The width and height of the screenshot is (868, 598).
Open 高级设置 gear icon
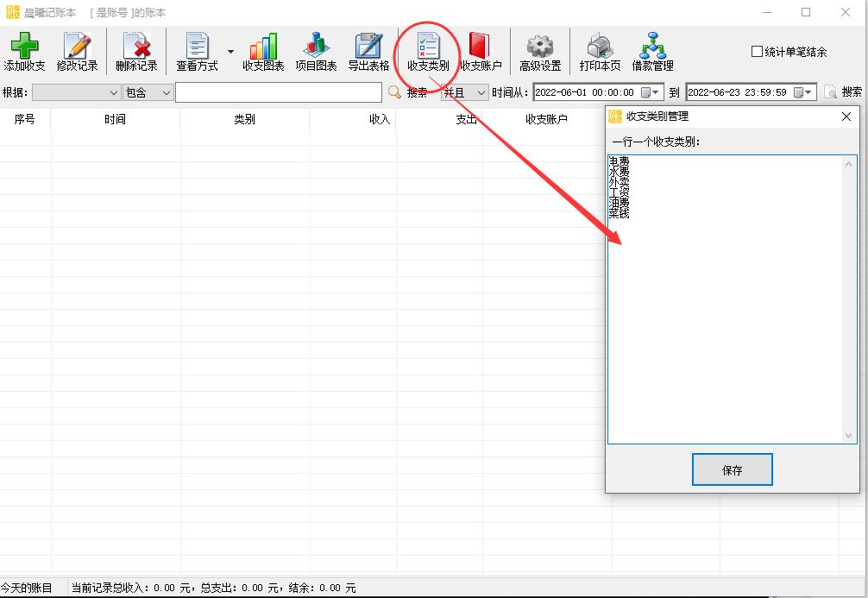(540, 46)
